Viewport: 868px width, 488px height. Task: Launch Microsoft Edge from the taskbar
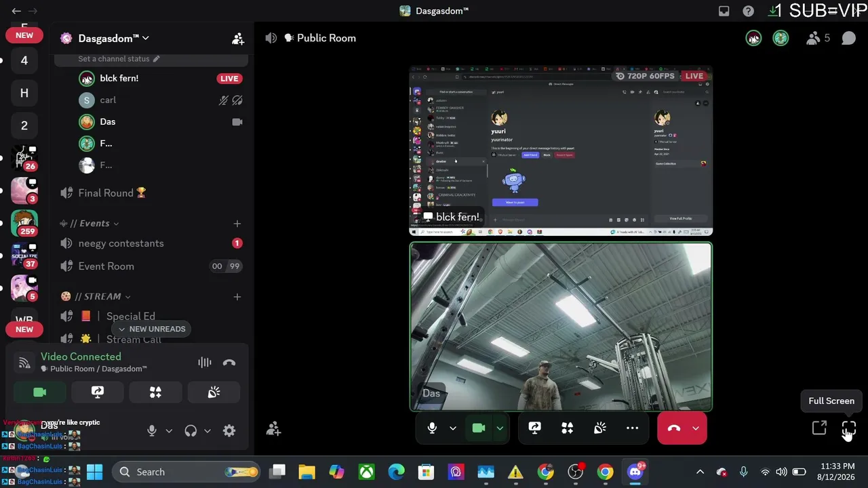(x=396, y=472)
